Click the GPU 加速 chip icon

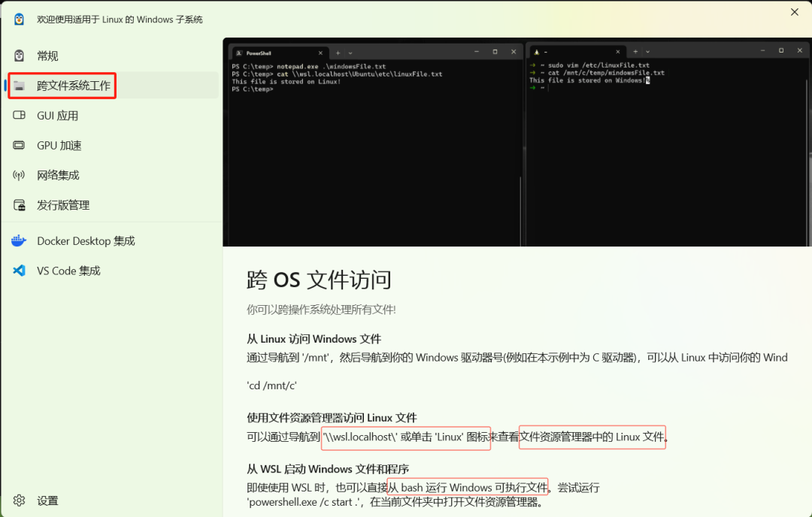pos(19,146)
